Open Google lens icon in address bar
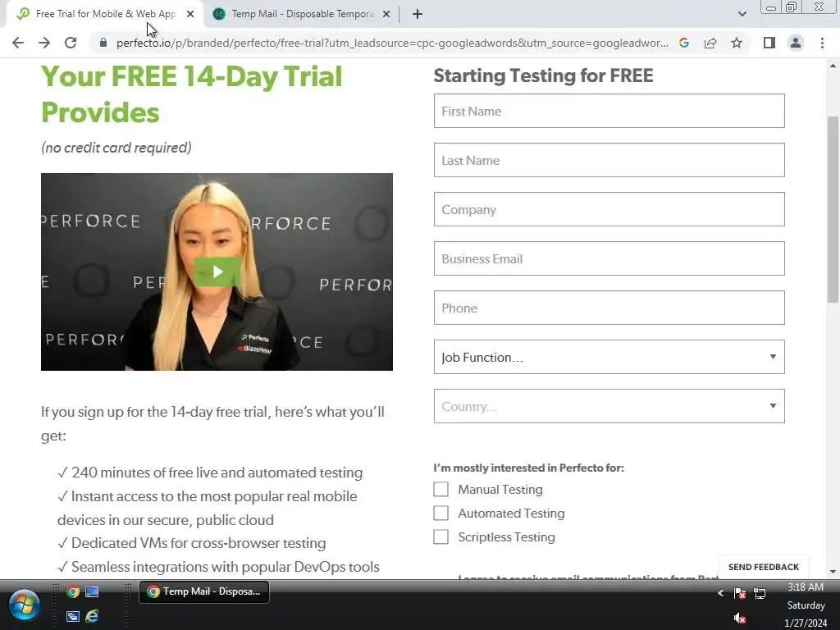Viewport: 840px width, 630px height. click(x=683, y=43)
